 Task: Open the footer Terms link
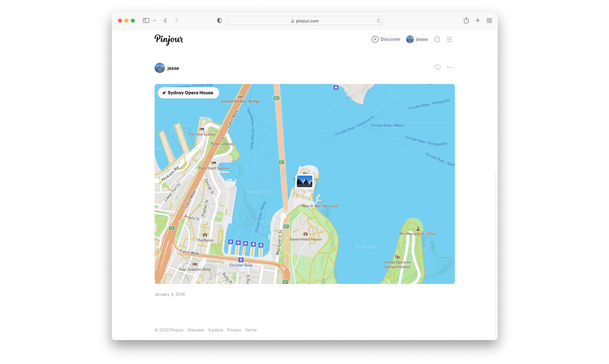[251, 330]
